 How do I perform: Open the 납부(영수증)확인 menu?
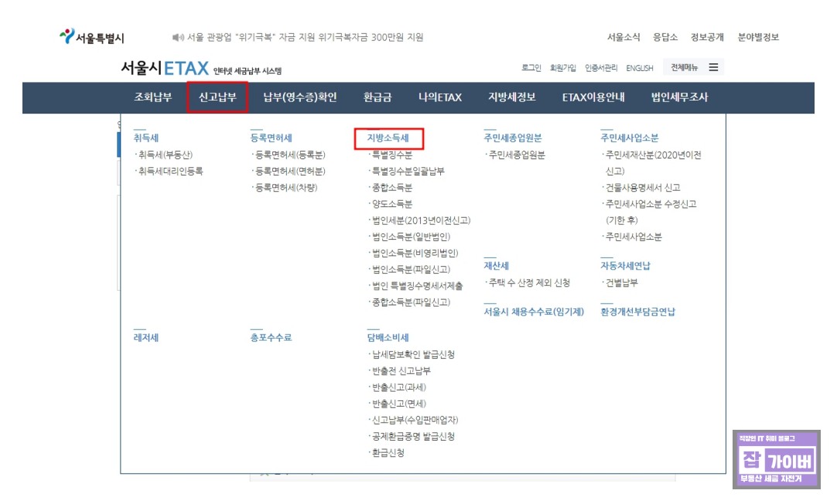point(299,97)
